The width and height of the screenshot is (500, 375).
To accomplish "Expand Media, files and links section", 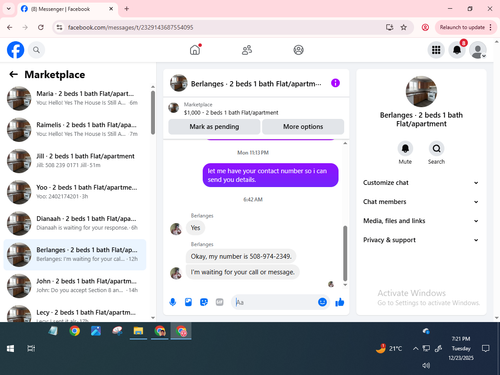I will pos(421,221).
